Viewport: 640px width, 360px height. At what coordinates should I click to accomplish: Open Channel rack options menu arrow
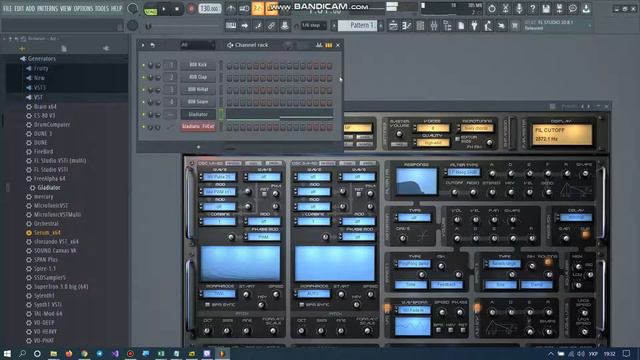pyautogui.click(x=143, y=45)
